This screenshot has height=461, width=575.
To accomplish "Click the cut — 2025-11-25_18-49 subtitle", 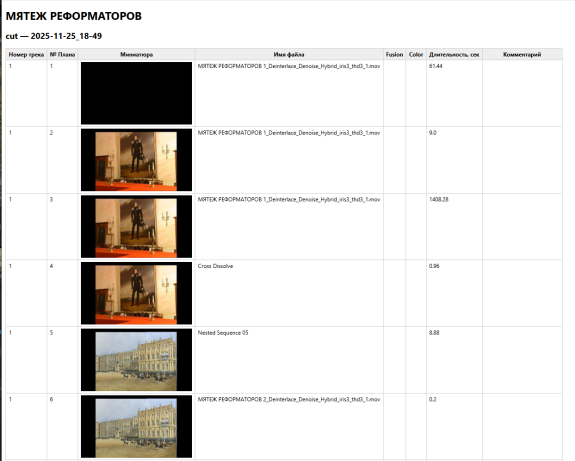I will coord(54,36).
